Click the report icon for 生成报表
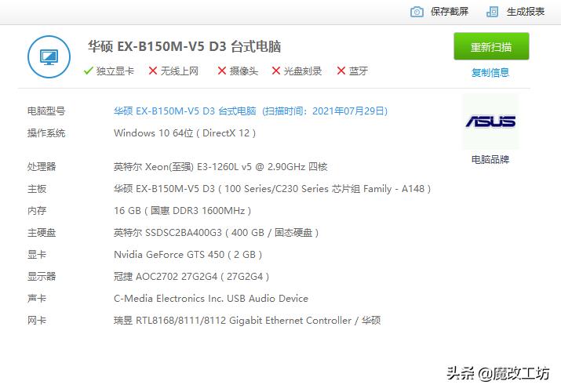The image size is (561, 392). (492, 12)
